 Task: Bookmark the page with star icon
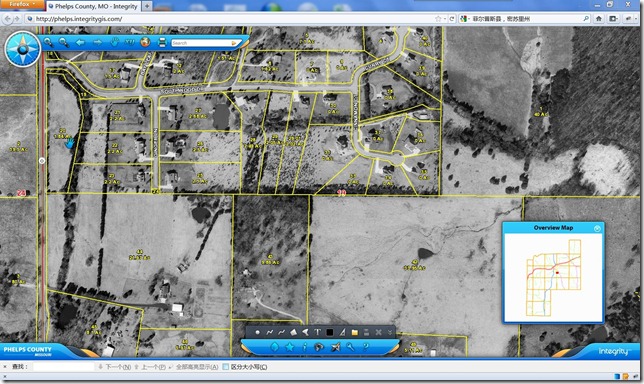click(438, 19)
